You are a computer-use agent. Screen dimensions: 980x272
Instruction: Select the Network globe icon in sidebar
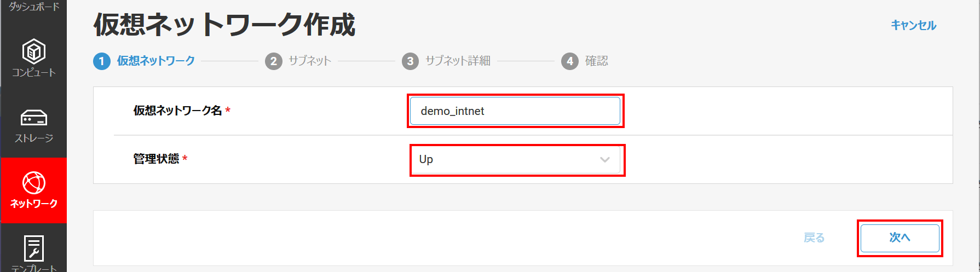pos(33,183)
